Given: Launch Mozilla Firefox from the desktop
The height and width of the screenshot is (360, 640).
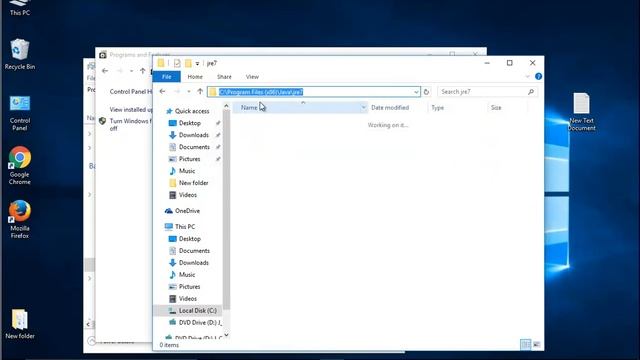Looking at the screenshot, I should [20, 219].
